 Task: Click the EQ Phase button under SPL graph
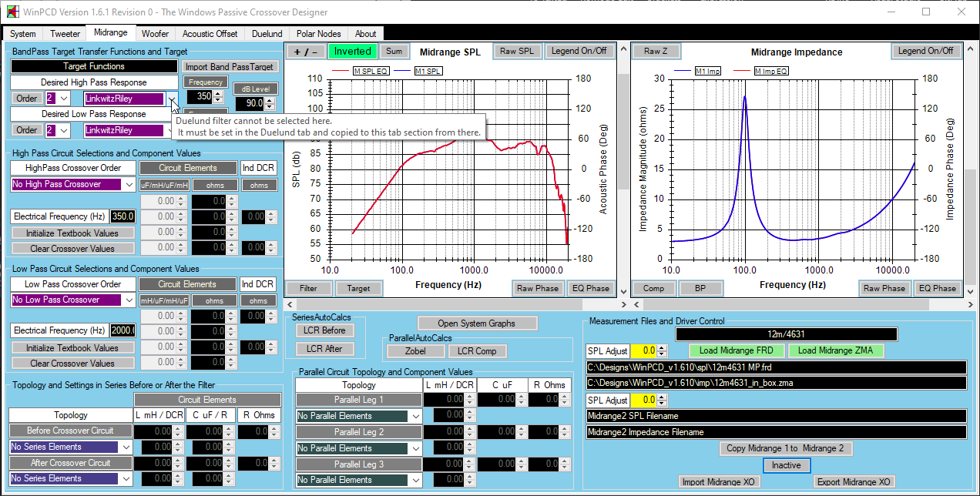[x=589, y=289]
